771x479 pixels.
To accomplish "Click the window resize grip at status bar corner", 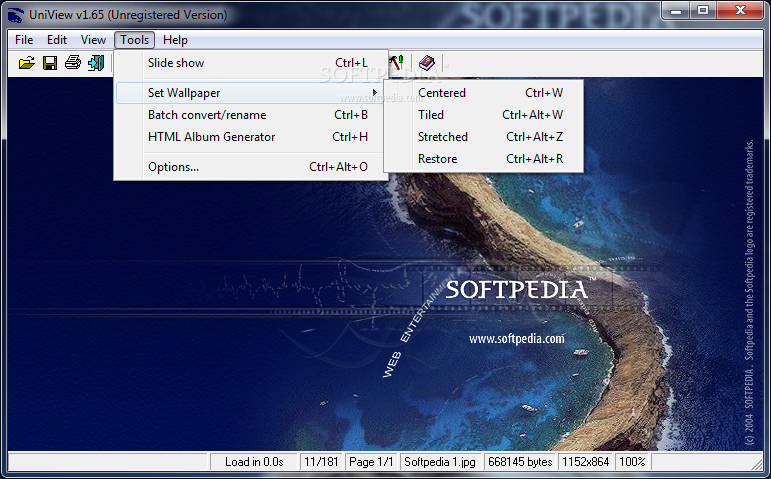I will (757, 464).
